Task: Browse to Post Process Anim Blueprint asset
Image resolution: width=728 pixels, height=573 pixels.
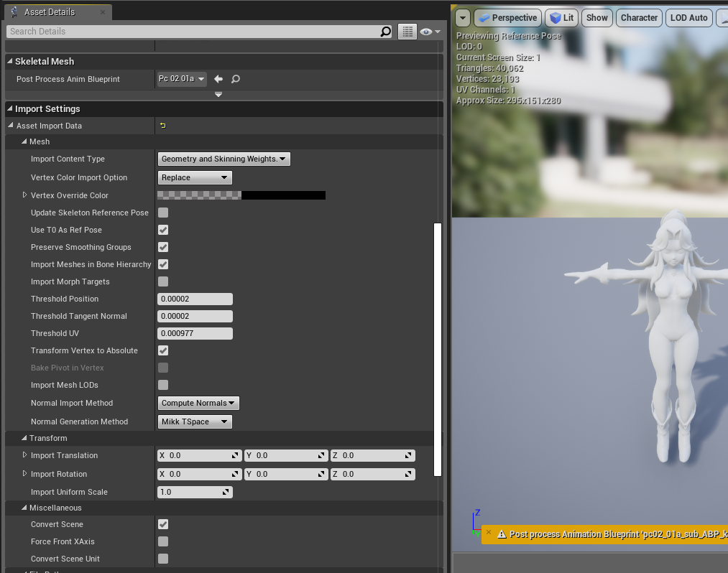Action: (236, 79)
